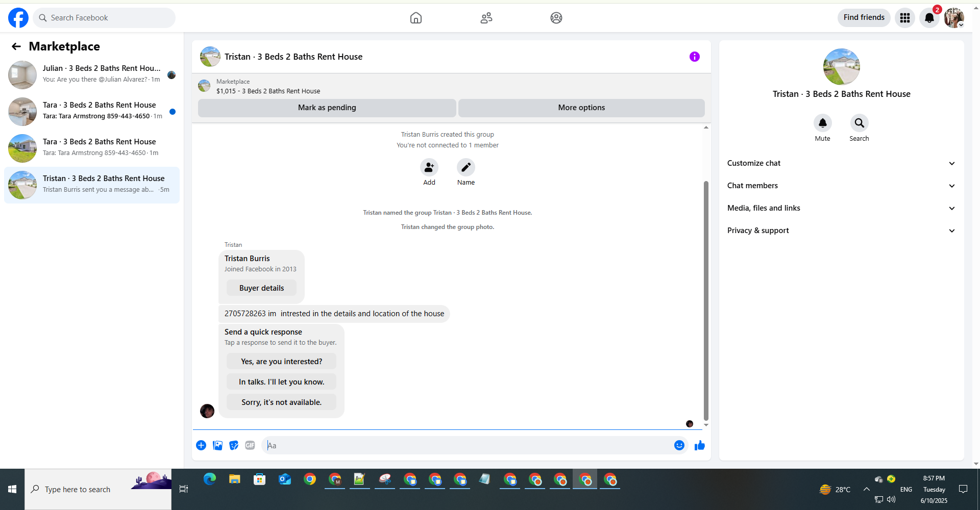The width and height of the screenshot is (980, 510).
Task: Click Find friends button
Action: [x=864, y=17]
